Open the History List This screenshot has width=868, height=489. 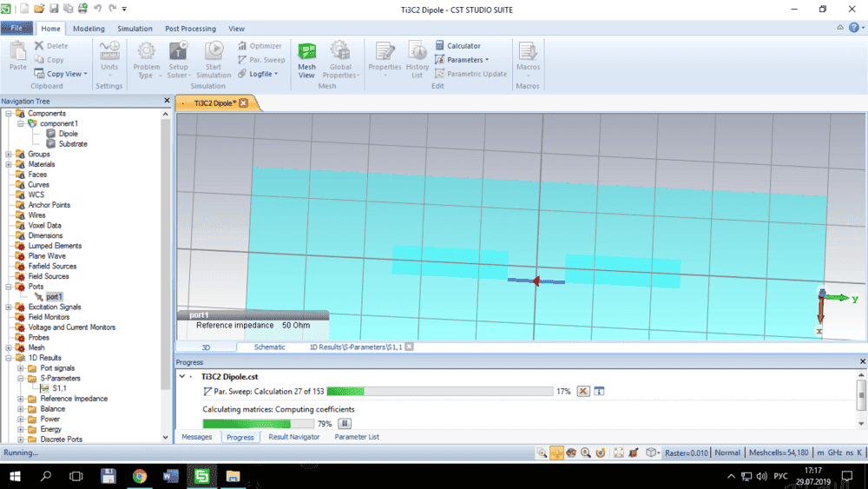coord(418,59)
